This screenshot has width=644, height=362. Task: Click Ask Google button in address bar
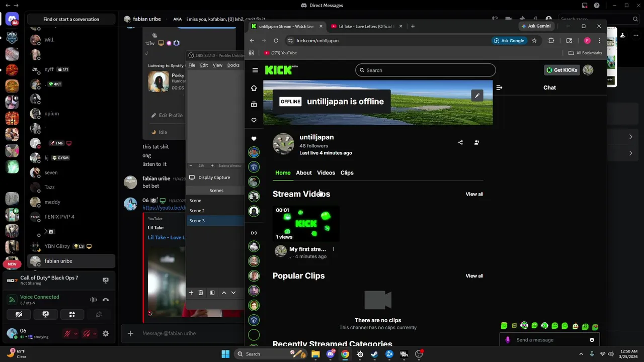coord(509,41)
